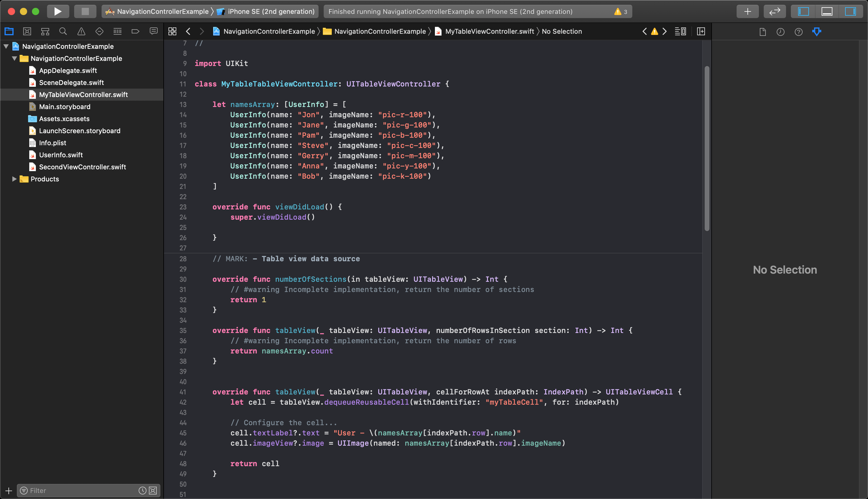The image size is (868, 499).
Task: Click the editor vertical scrollbar
Action: [x=706, y=148]
